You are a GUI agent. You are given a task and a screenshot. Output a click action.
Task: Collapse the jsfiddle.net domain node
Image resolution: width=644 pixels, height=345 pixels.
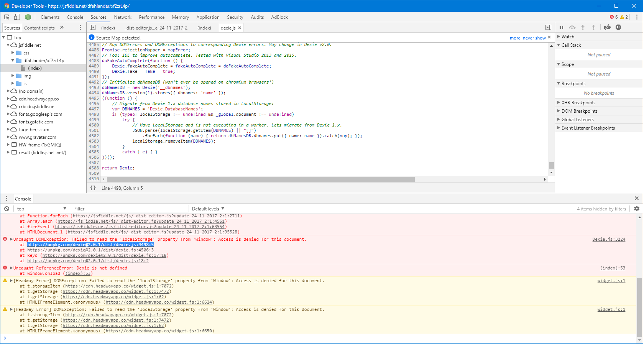tap(8, 45)
